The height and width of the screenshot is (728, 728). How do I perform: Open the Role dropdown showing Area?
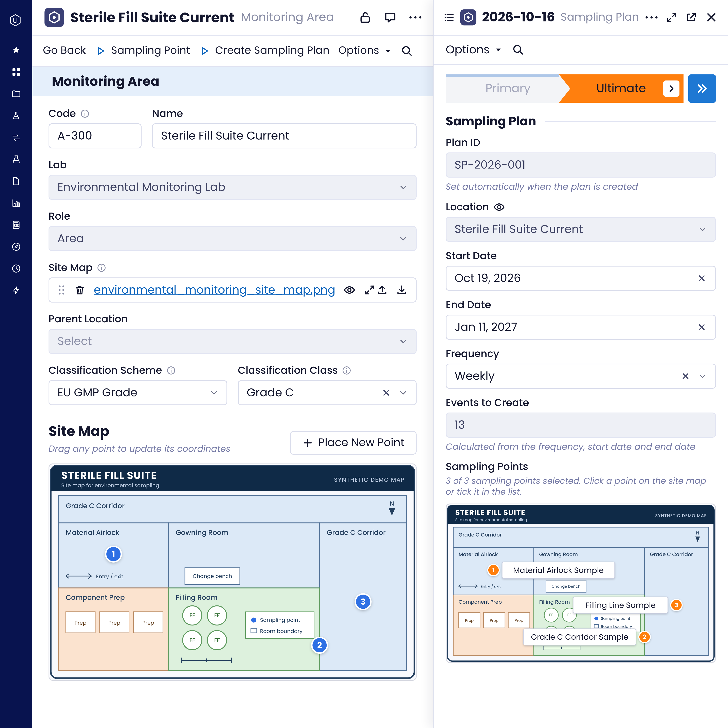point(233,239)
